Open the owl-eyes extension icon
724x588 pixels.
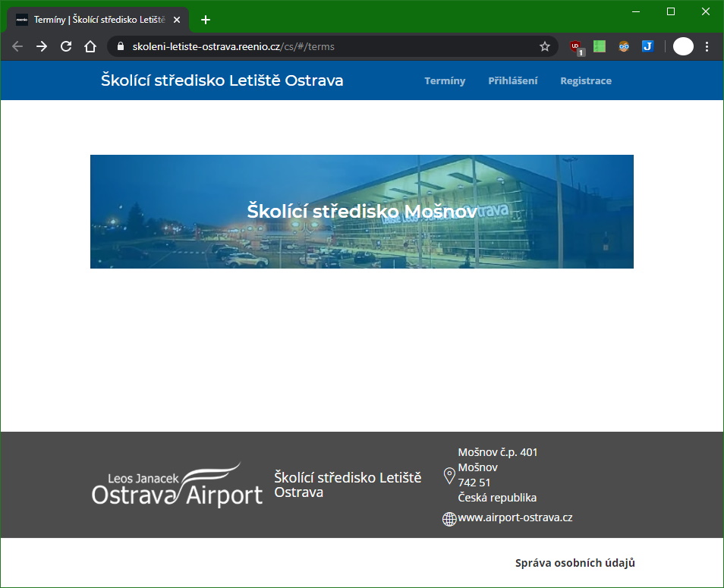coord(624,46)
